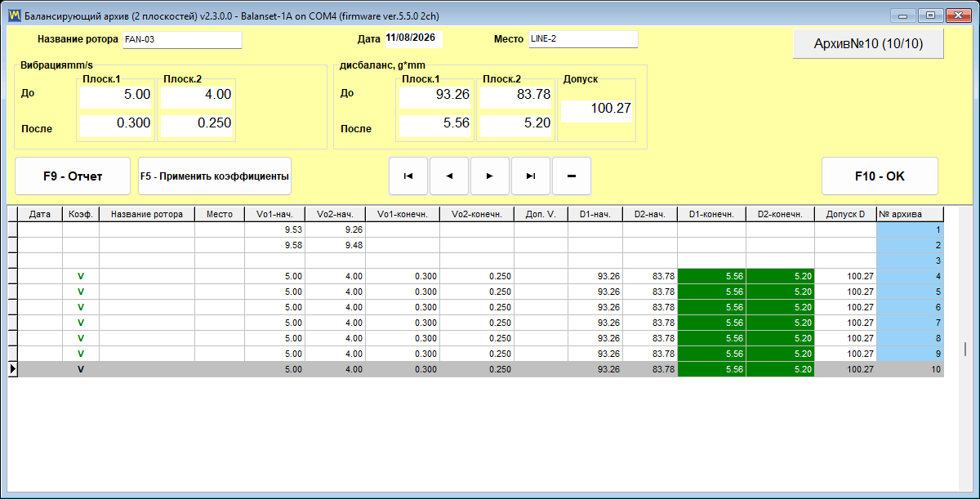Click the № архива column header
Image resolution: width=980 pixels, height=499 pixels.
point(910,214)
